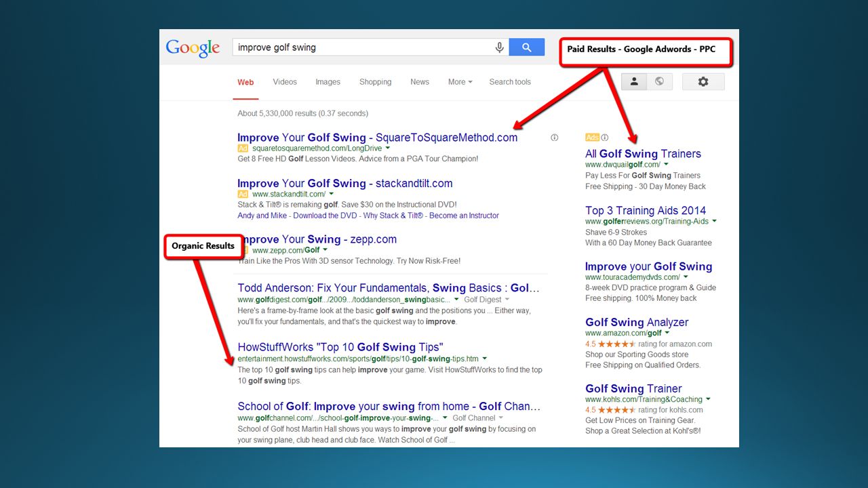868x488 pixels.
Task: Open the Todd Anderson Fix Your Fundamentals result
Action: coord(389,288)
